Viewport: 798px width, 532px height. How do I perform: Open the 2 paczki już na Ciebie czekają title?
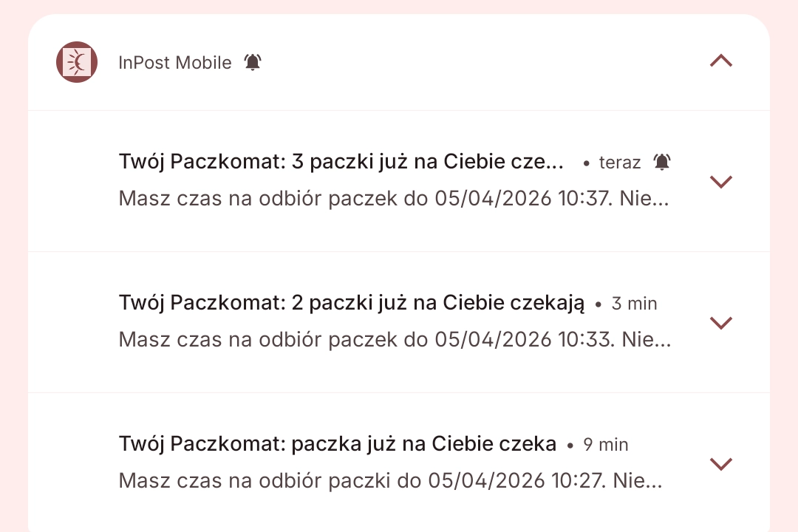tap(352, 303)
